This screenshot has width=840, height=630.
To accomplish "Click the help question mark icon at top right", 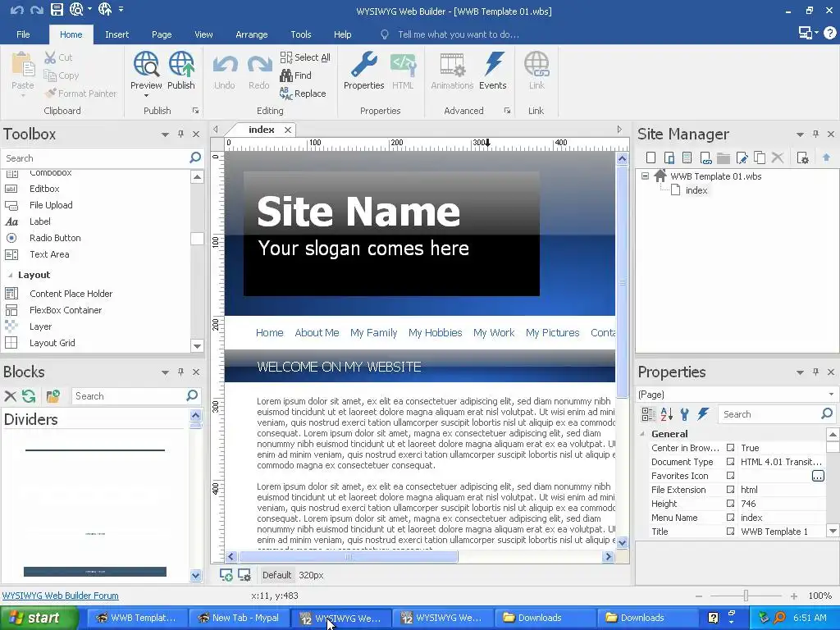I will [x=830, y=33].
